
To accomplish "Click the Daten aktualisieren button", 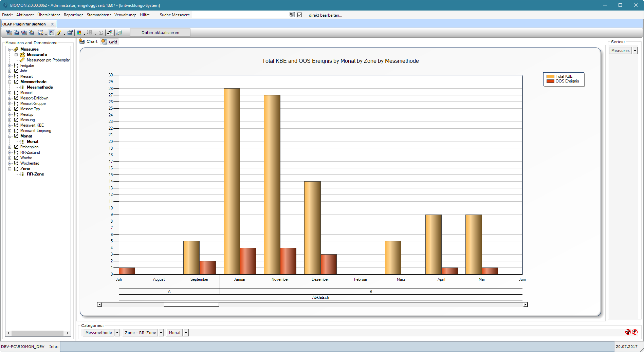I will (x=160, y=33).
